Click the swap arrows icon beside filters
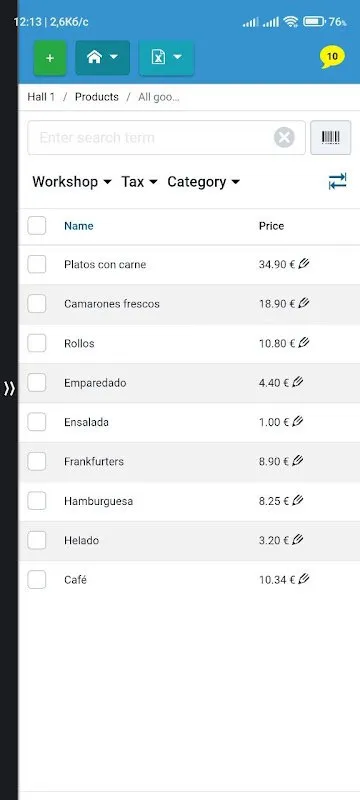 click(337, 181)
